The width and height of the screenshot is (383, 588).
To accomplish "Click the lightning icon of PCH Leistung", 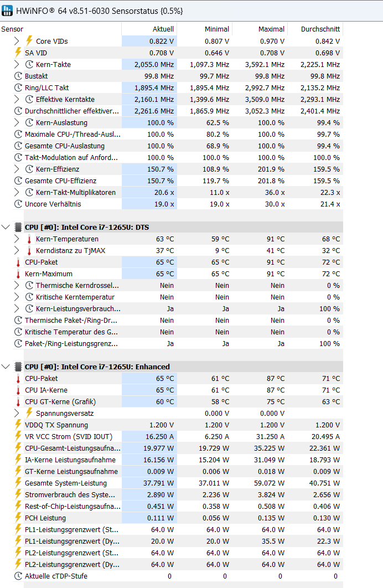I will pos(18,518).
